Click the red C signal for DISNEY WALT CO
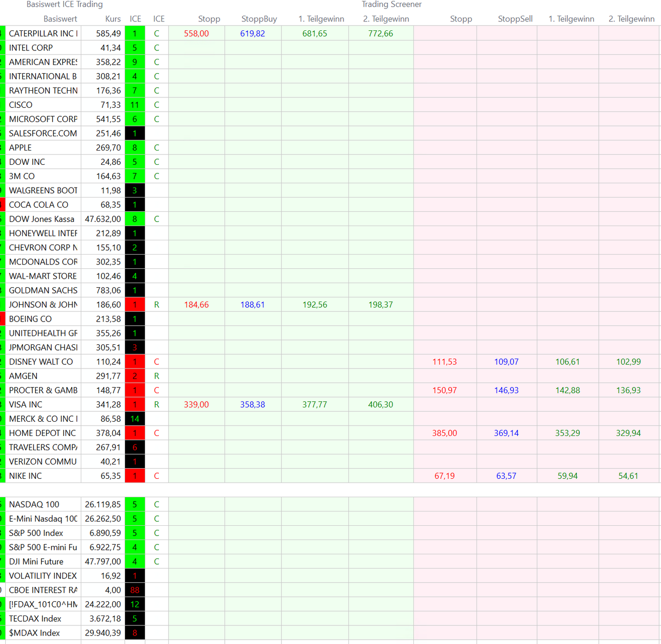 (x=156, y=362)
